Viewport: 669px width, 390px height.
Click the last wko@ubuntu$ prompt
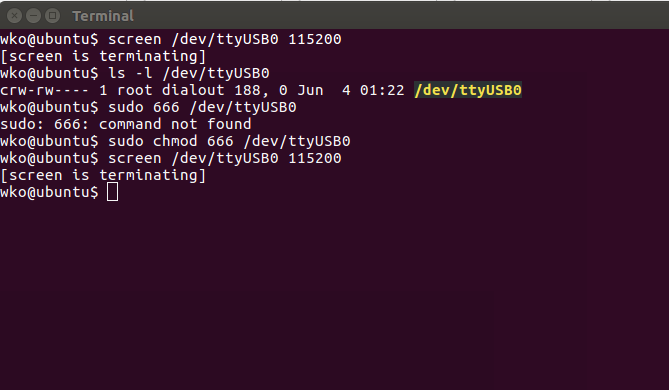click(49, 192)
